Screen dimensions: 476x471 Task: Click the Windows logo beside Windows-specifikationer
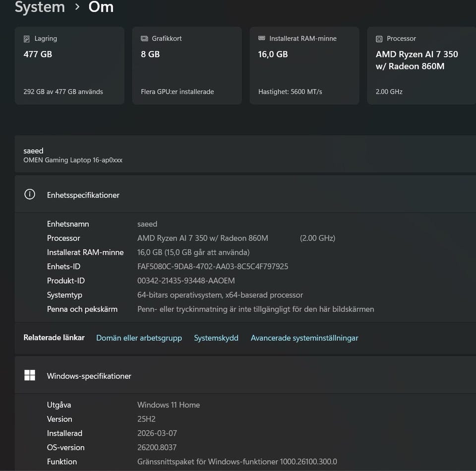pos(30,375)
